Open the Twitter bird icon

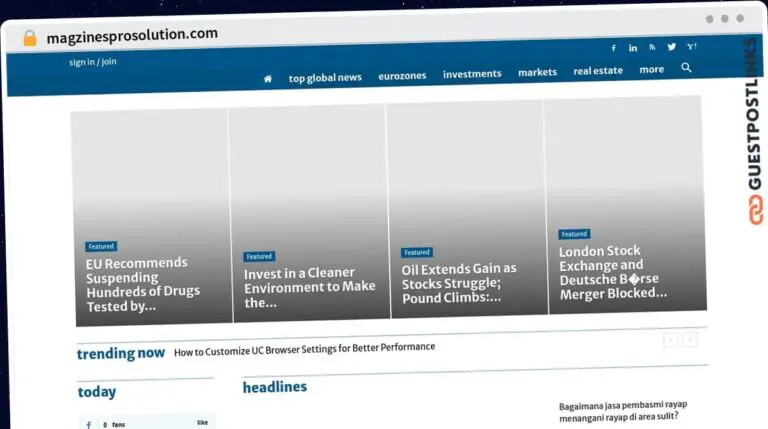(672, 47)
